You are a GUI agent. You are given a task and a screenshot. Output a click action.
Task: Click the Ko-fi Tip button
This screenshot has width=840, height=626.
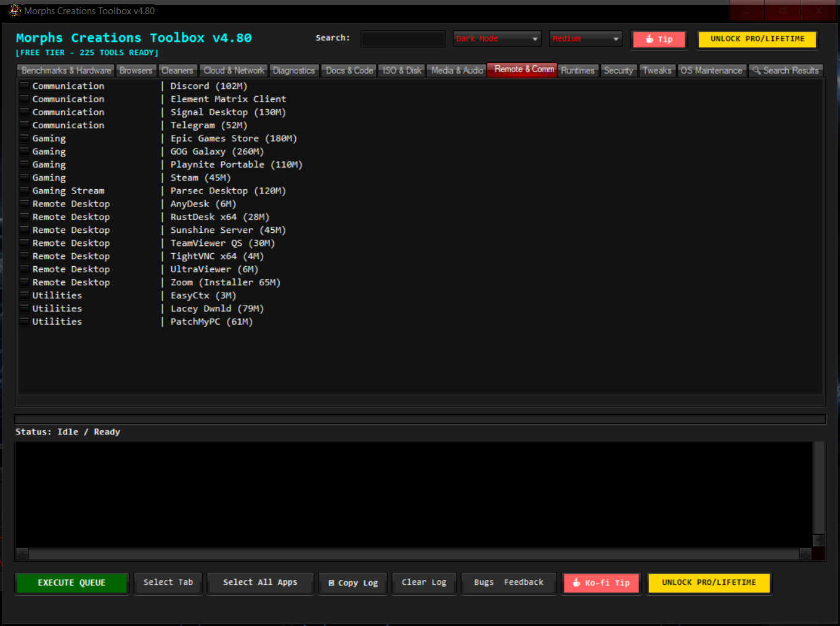pyautogui.click(x=601, y=583)
